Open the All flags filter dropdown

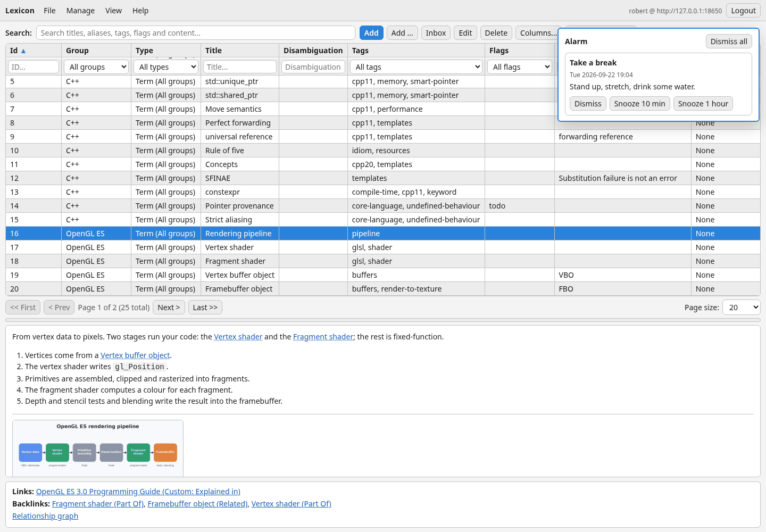(520, 67)
